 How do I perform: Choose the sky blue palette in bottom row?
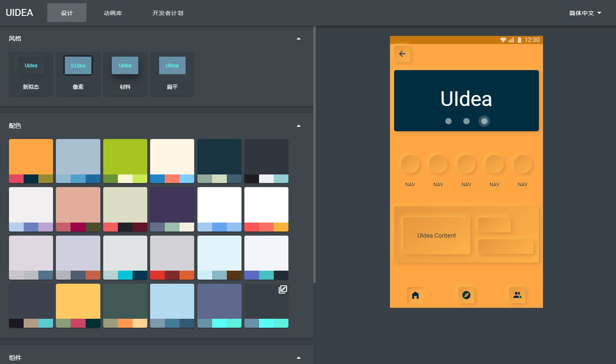pos(172,306)
